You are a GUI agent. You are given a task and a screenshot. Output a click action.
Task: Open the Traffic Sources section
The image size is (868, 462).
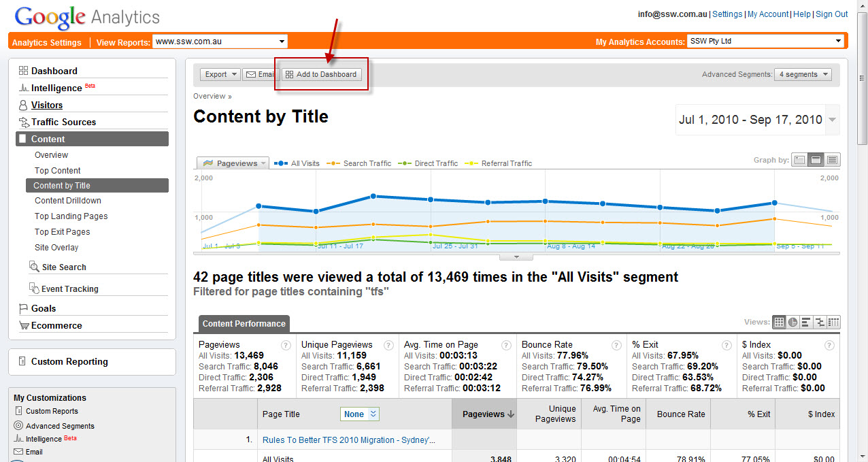[x=63, y=122]
